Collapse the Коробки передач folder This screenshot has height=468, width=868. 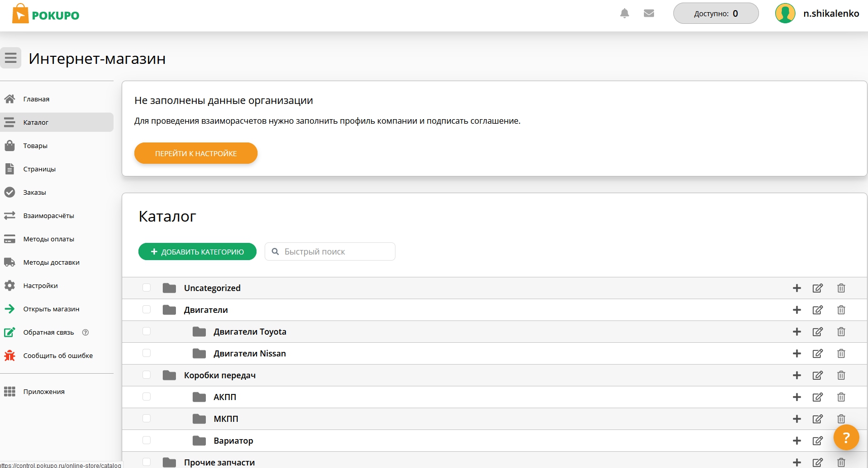[x=169, y=375]
